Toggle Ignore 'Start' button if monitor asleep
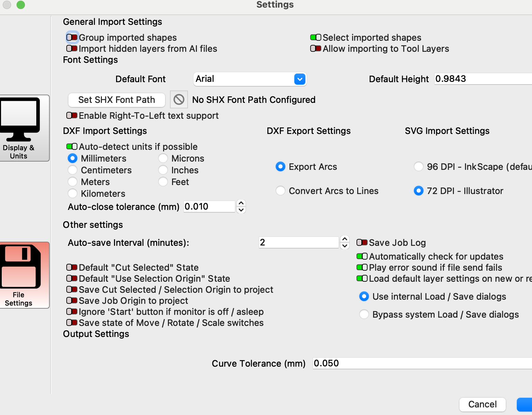 pos(72,311)
